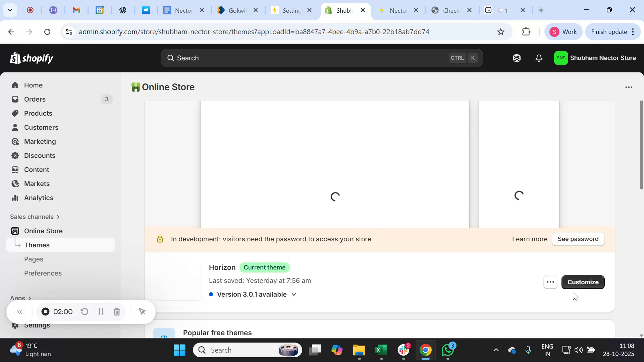The width and height of the screenshot is (644, 362).
Task: Delete the recording with the trash icon
Action: (x=117, y=311)
